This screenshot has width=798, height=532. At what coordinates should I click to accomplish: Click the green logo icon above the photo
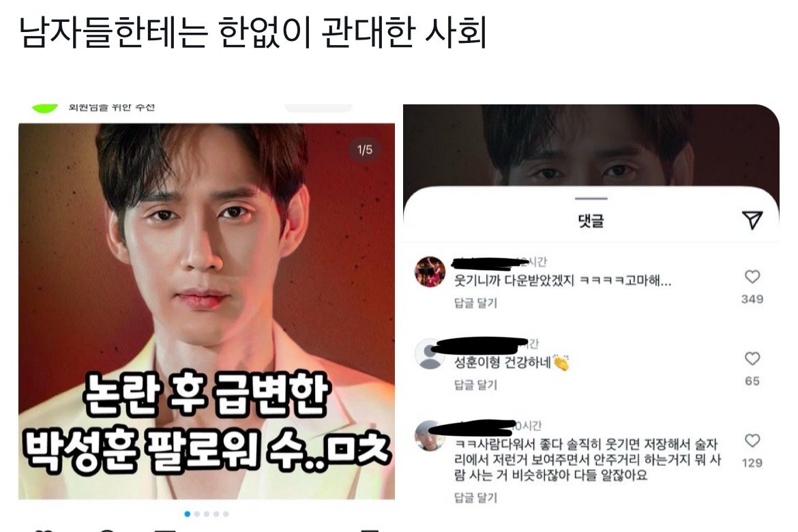click(45, 108)
